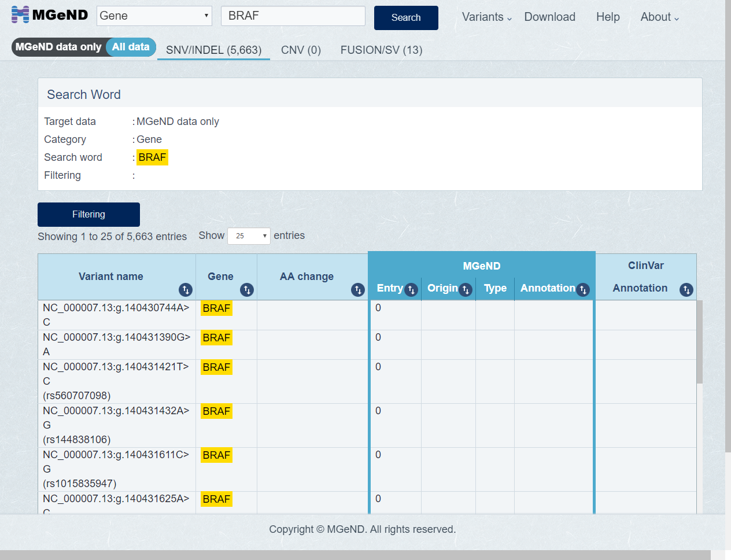Open variant NC_000007.13:g.140431390G>A
The image size is (731, 560).
pos(116,344)
